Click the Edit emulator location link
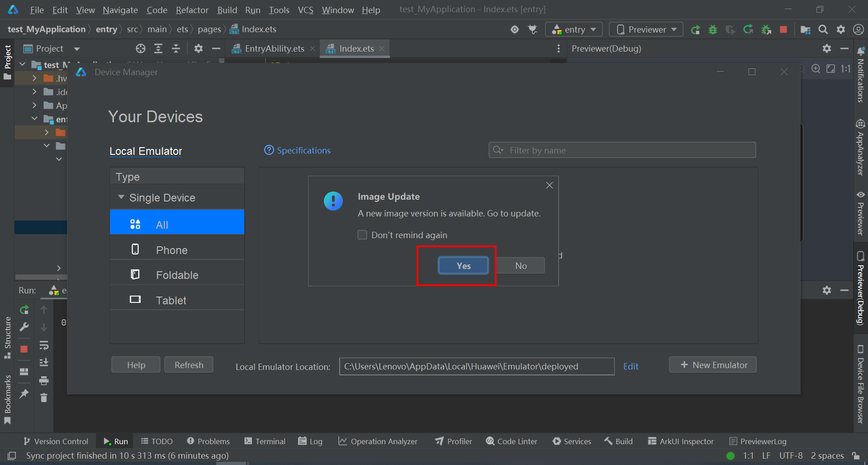The height and width of the screenshot is (465, 868). tap(631, 366)
